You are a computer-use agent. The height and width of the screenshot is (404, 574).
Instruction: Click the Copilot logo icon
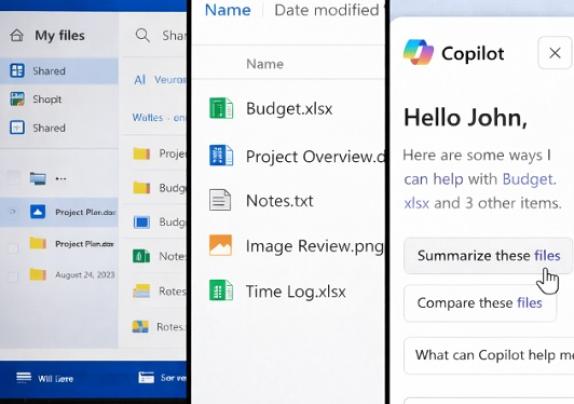[x=418, y=52]
